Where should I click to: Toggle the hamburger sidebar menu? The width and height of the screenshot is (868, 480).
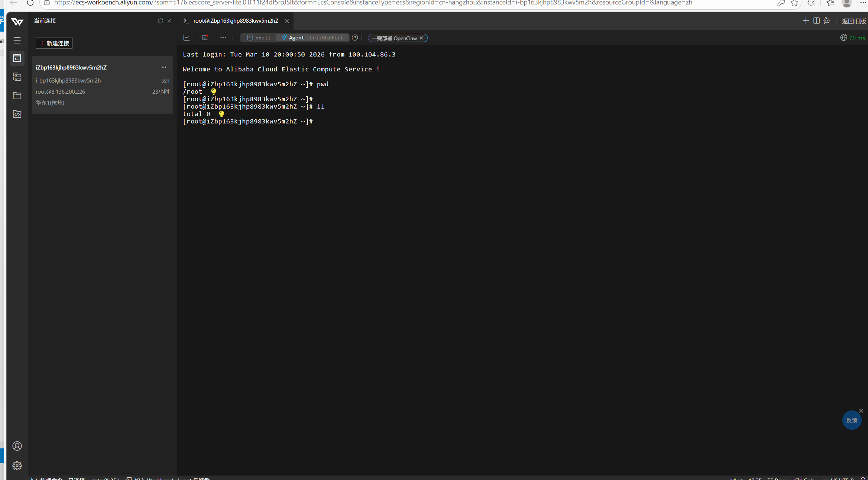pyautogui.click(x=17, y=40)
